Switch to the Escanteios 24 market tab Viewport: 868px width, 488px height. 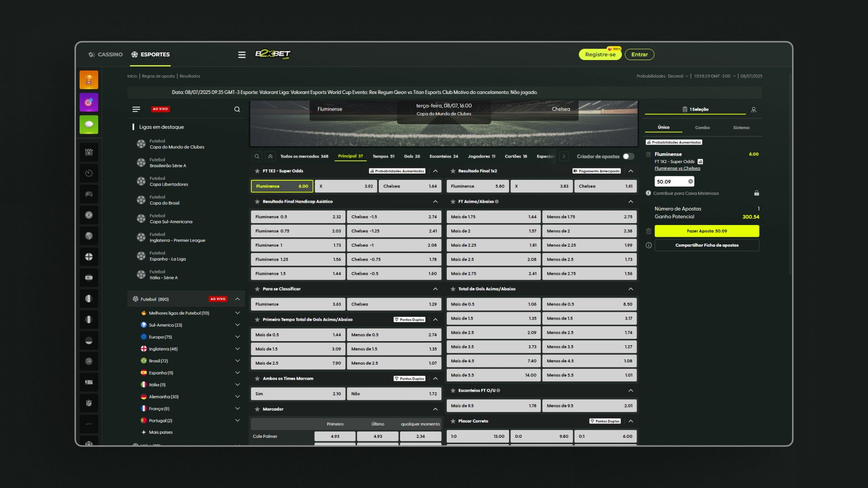(x=443, y=156)
